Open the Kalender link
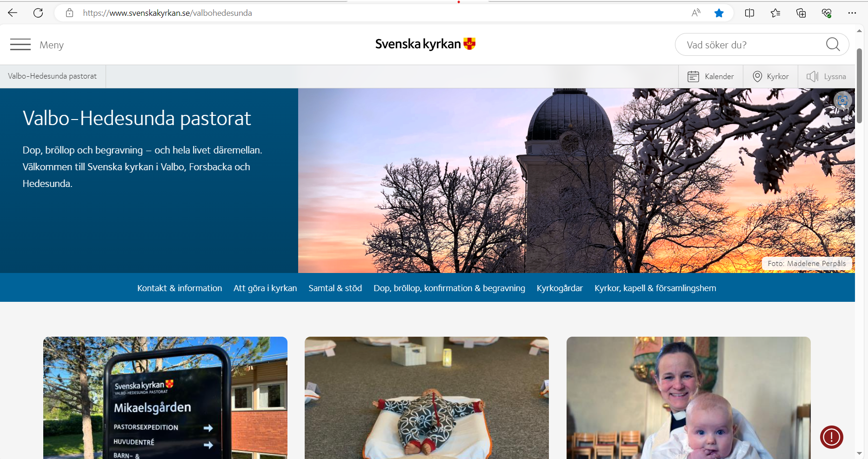868x459 pixels. tap(711, 77)
